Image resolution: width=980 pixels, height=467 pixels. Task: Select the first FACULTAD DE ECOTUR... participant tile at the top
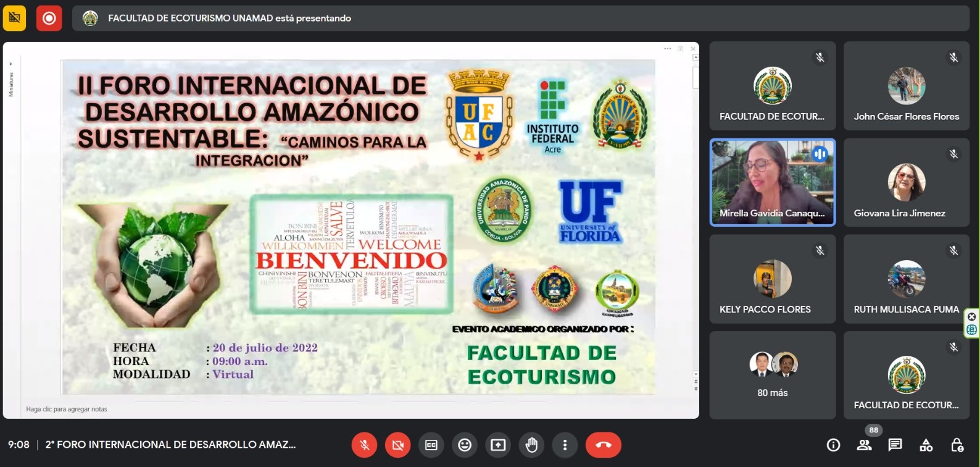(x=773, y=86)
